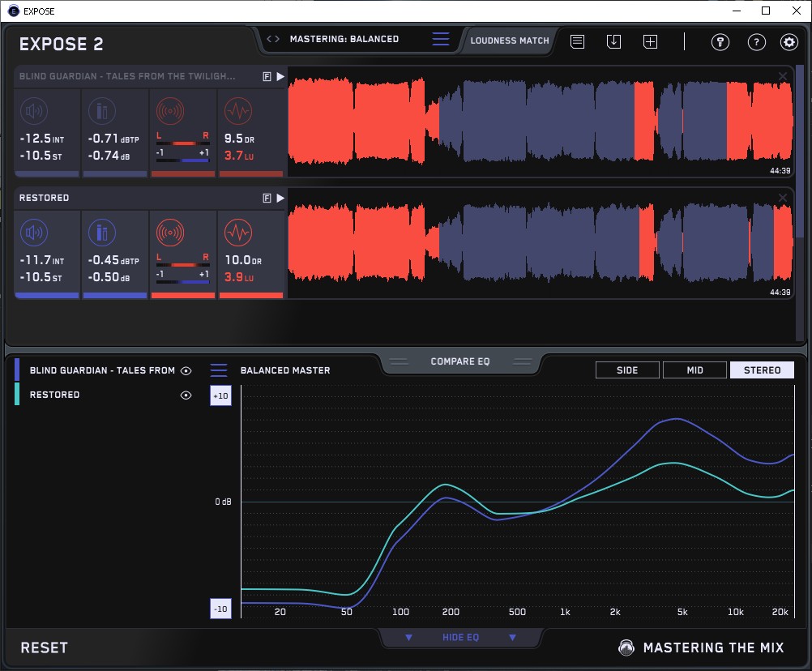Click the teal color swatch for RESTORED curve
Image resolution: width=812 pixels, height=671 pixels.
click(x=17, y=394)
